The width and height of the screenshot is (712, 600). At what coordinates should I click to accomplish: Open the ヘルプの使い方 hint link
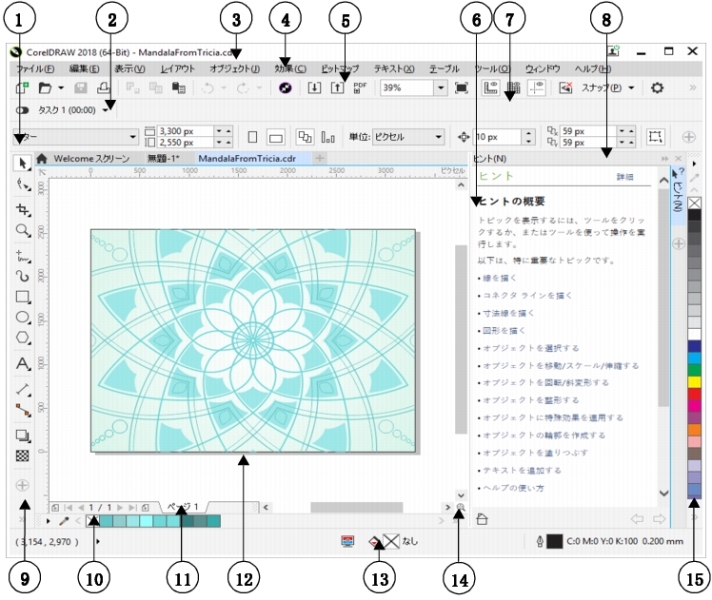[513, 487]
